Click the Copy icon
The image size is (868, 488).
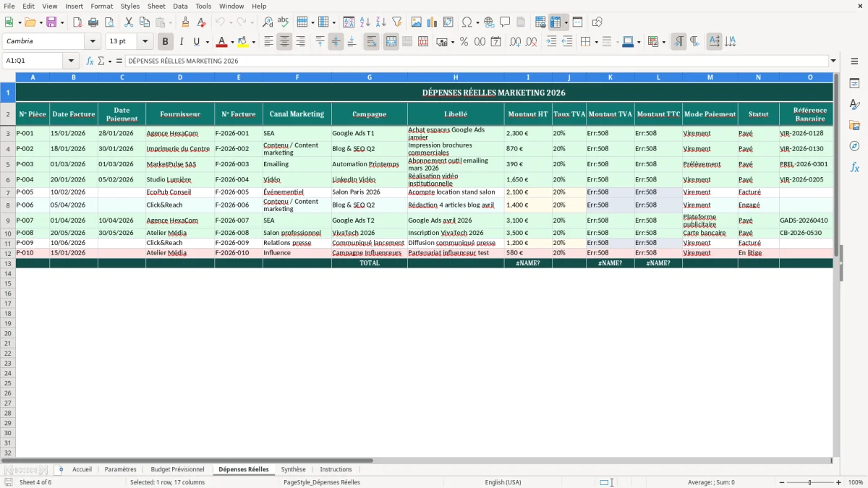(x=145, y=22)
